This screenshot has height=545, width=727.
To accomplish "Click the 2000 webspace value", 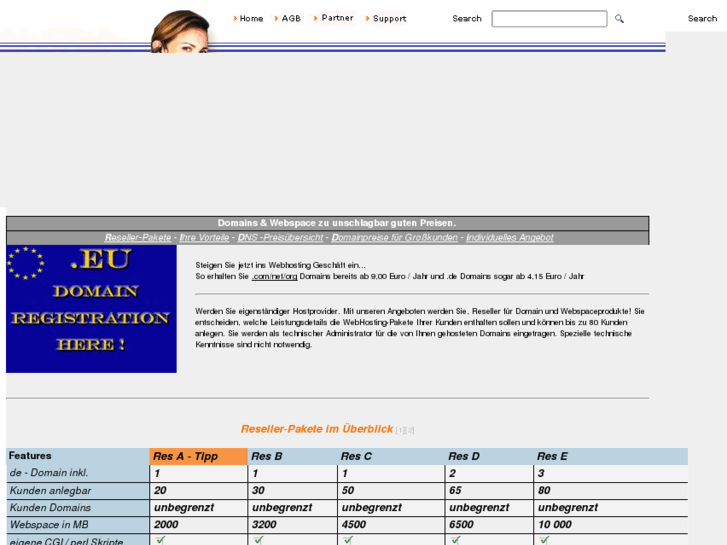I will (x=166, y=525).
